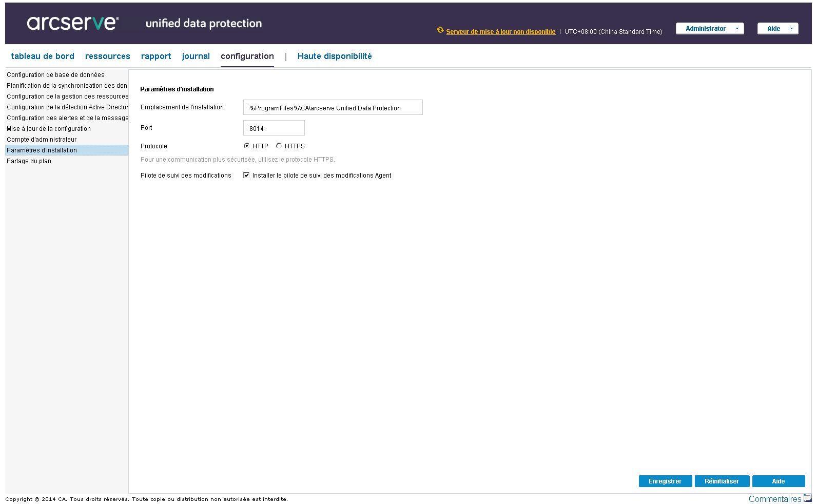The height and width of the screenshot is (504, 817).
Task: Open the Administrator dropdown menu
Action: click(x=710, y=29)
